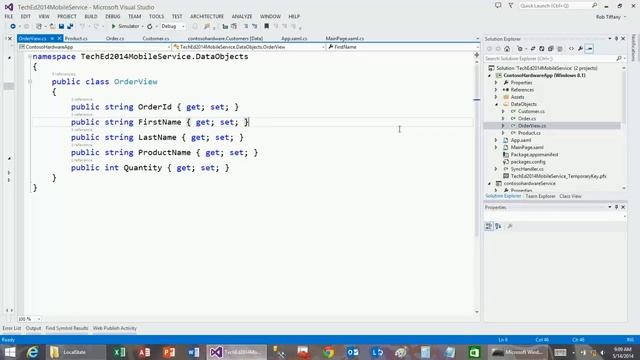Switch to the MainPage.xaml.cs tab
This screenshot has height=360, width=640.
click(x=345, y=38)
